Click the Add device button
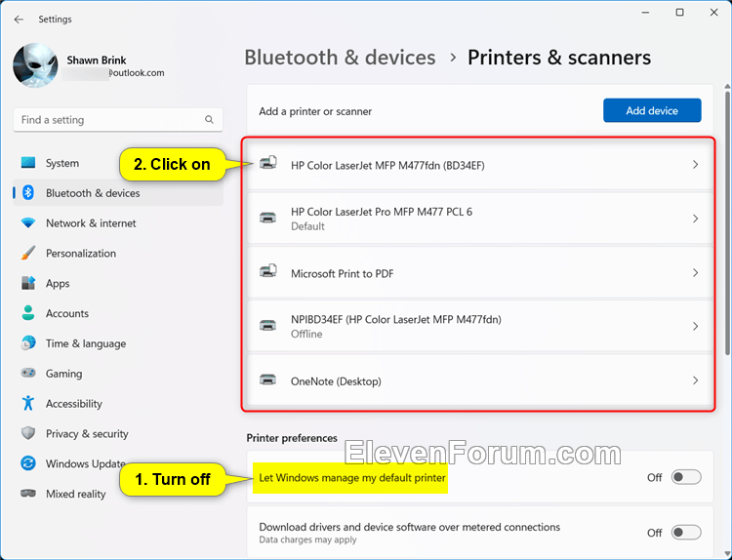The image size is (732, 560). coord(652,110)
